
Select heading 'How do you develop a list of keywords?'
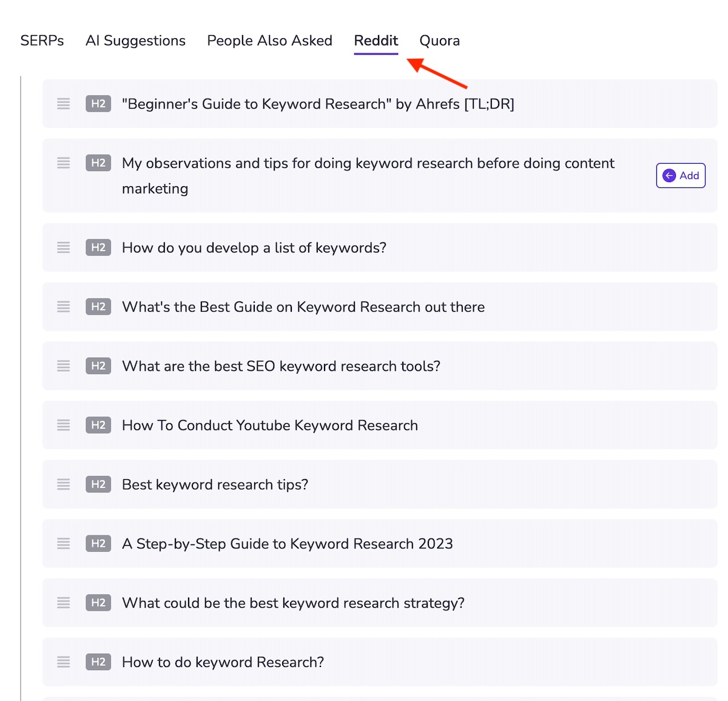pos(254,248)
